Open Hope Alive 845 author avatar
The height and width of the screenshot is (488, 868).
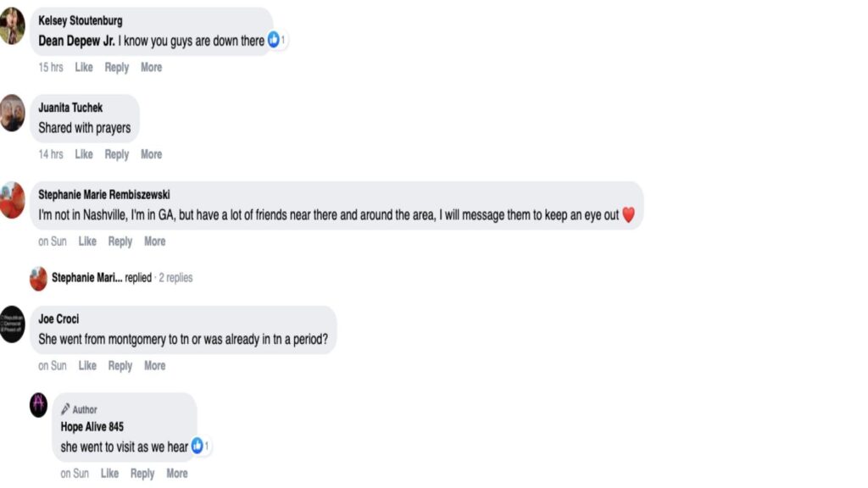pos(39,405)
